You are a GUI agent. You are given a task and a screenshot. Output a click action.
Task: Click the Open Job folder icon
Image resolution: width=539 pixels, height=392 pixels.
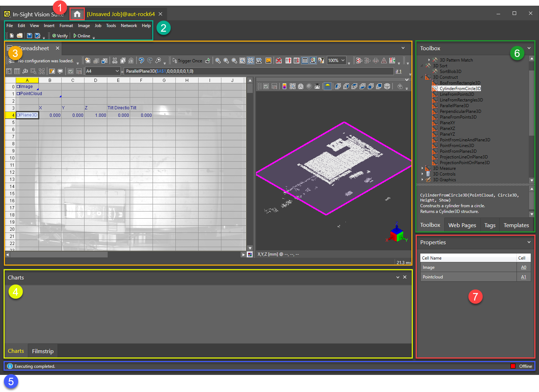click(20, 36)
